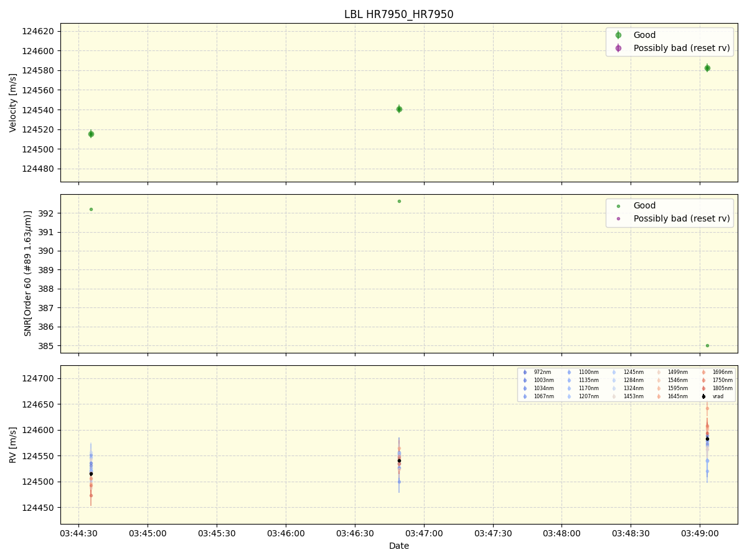Click the 1595nm legend label
Screen dimensions: 747x560
coord(678,388)
